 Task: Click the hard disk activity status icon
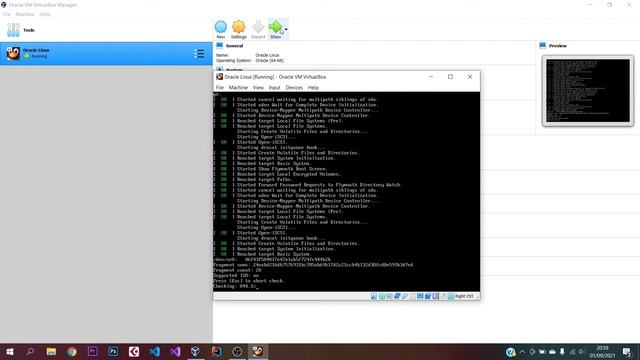pyautogui.click(x=373, y=296)
